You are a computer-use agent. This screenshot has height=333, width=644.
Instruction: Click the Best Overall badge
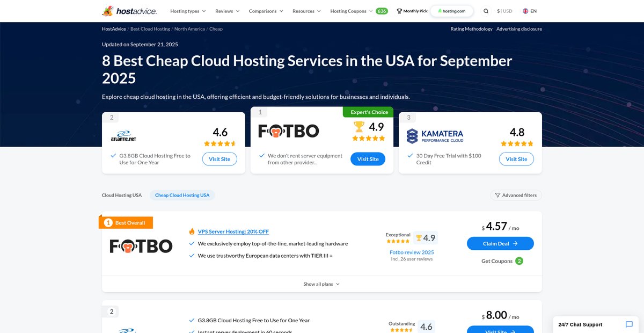point(126,222)
